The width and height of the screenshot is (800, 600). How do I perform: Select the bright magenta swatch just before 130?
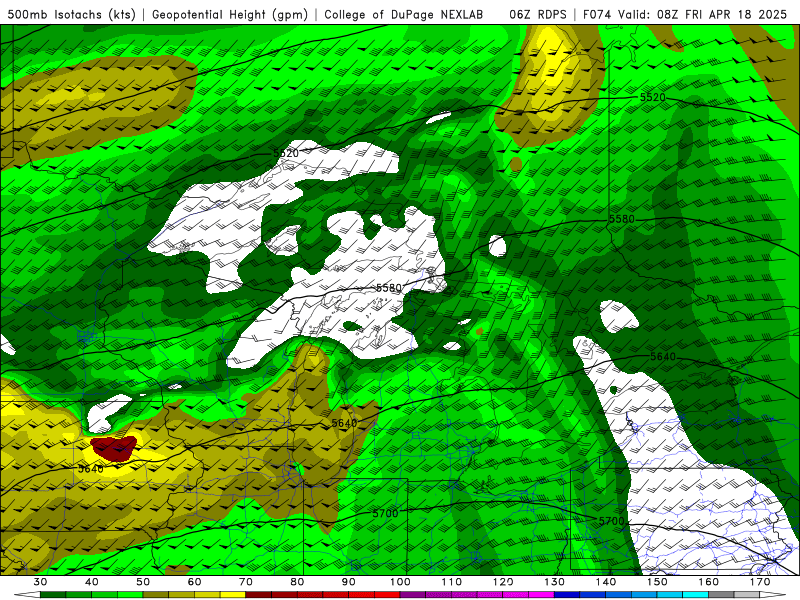coord(541,595)
